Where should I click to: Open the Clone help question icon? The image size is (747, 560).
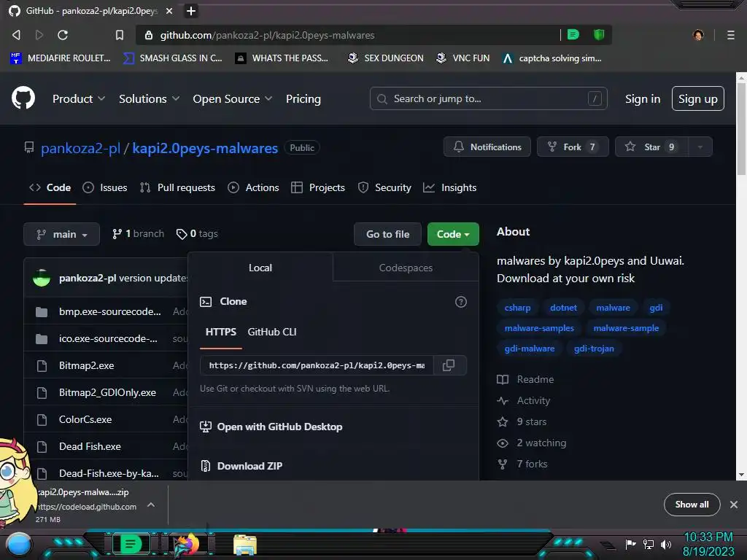point(461,301)
